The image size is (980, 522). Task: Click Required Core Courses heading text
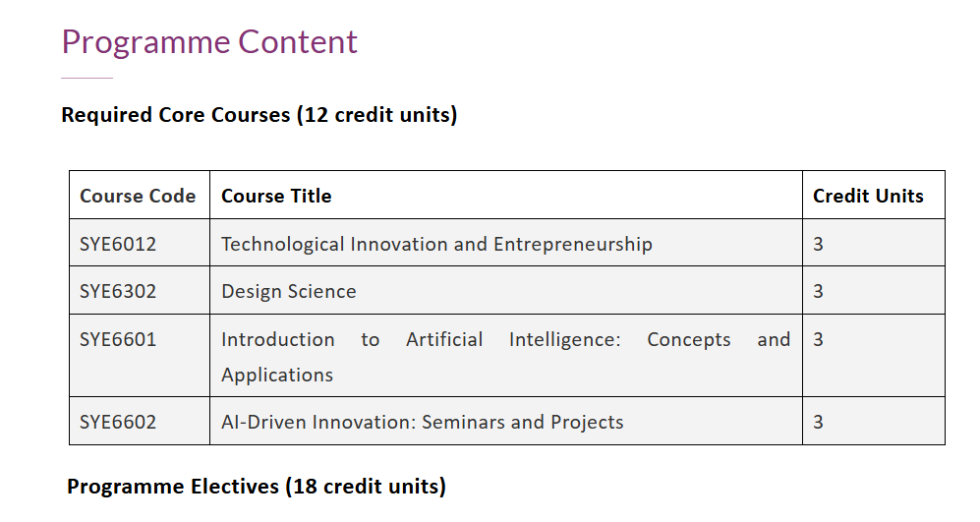coord(259,115)
